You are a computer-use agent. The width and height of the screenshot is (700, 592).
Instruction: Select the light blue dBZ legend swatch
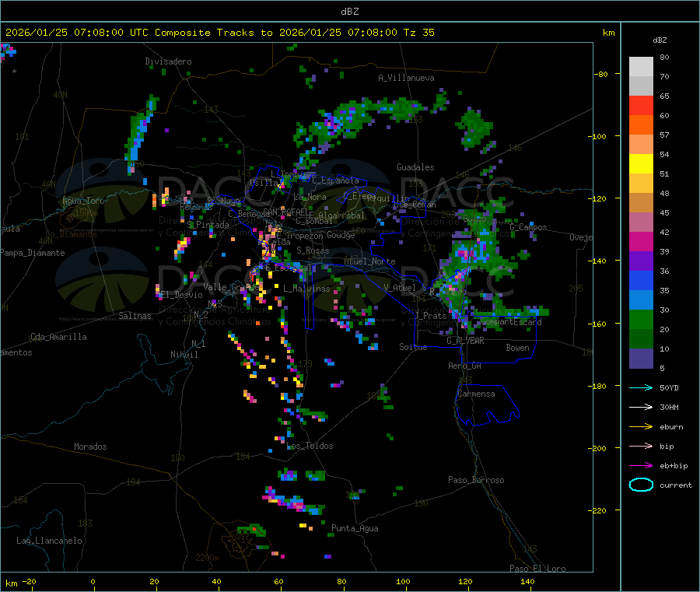point(641,300)
